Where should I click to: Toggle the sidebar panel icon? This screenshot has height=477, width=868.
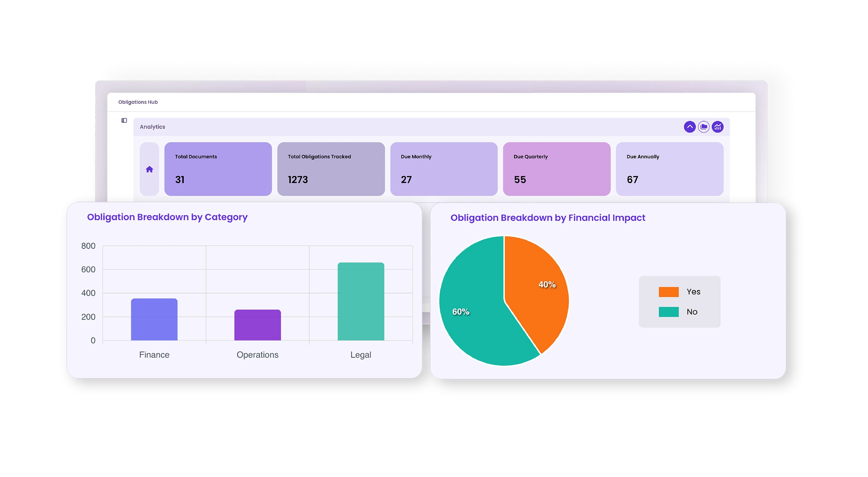(x=124, y=120)
